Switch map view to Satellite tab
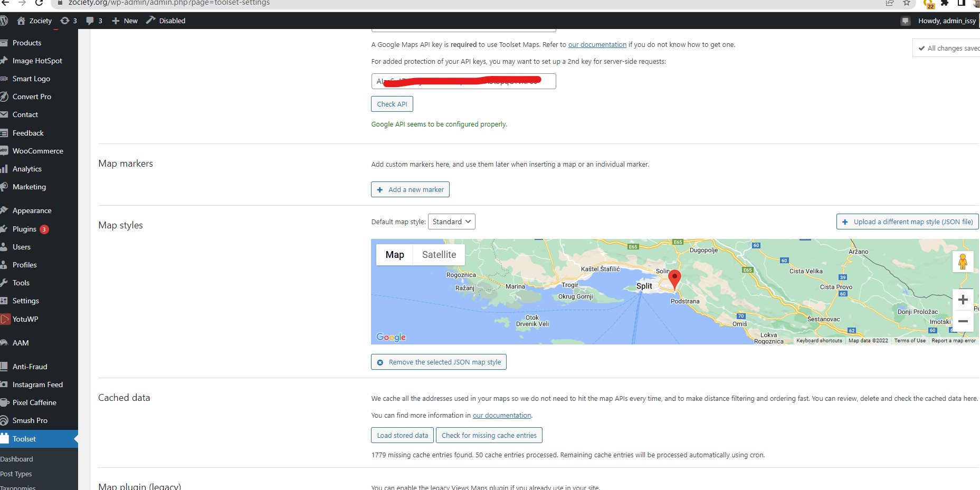 [x=439, y=255]
